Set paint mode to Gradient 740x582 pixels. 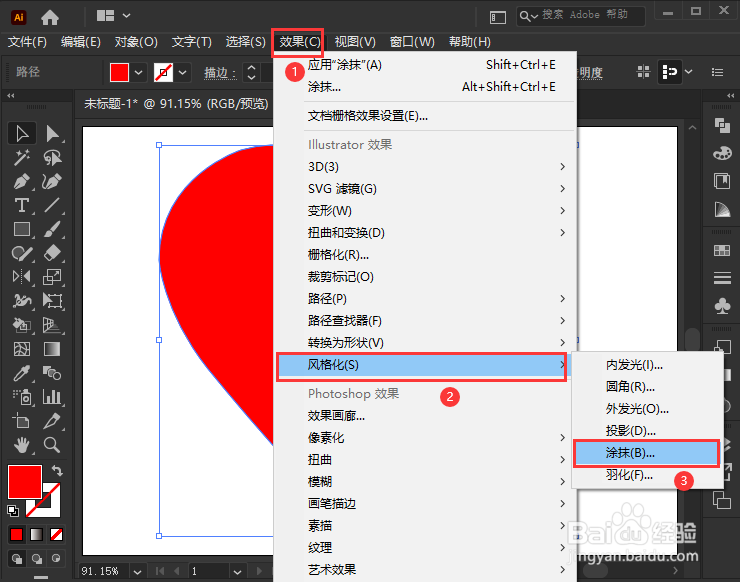pos(36,534)
